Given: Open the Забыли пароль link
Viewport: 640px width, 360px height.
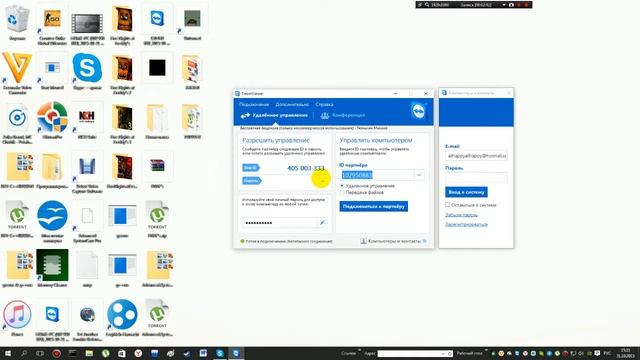Looking at the screenshot, I should tap(461, 215).
